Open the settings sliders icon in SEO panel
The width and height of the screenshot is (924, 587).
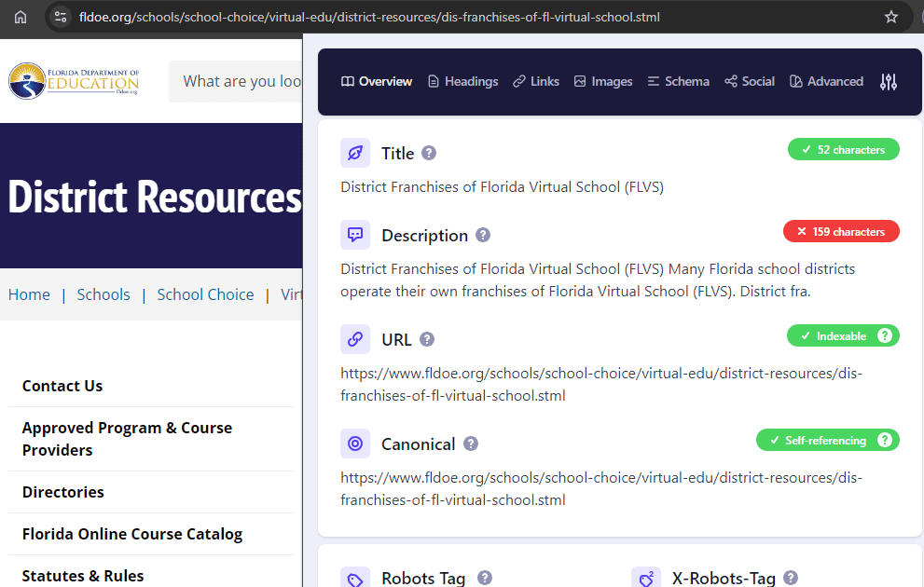click(x=888, y=82)
